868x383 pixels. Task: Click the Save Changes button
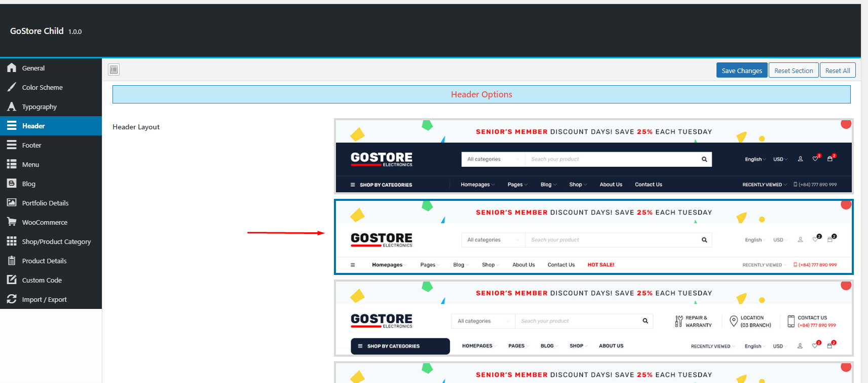(741, 71)
